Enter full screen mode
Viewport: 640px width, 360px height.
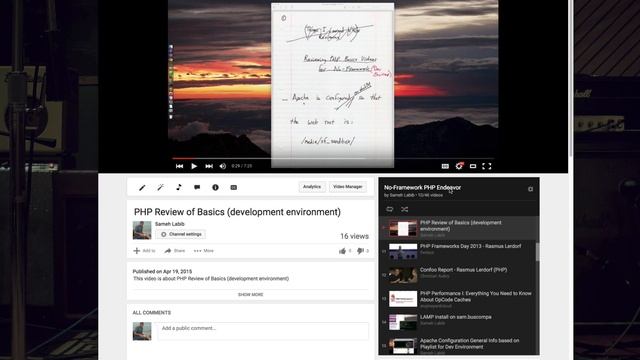487,166
